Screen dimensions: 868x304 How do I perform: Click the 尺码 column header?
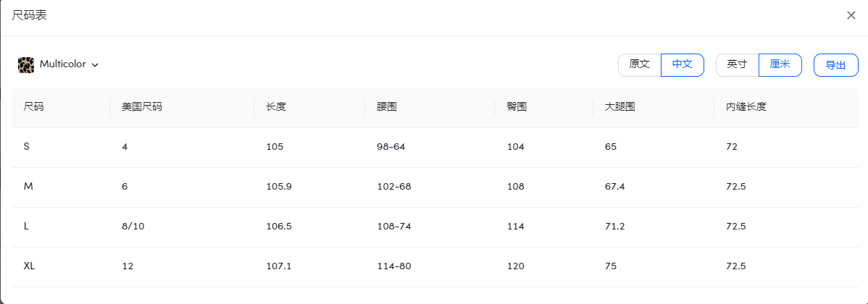pos(34,107)
